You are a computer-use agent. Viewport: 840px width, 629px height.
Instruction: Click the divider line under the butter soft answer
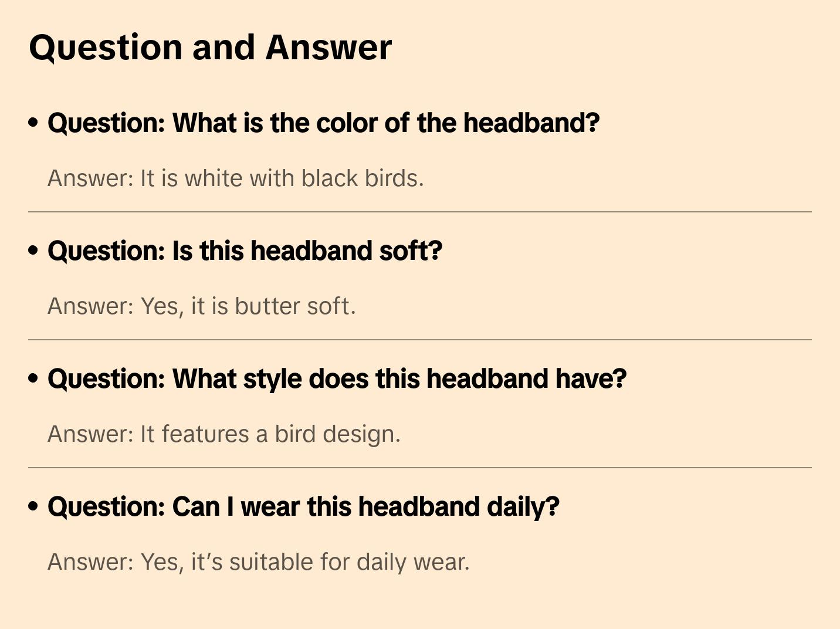(419, 340)
